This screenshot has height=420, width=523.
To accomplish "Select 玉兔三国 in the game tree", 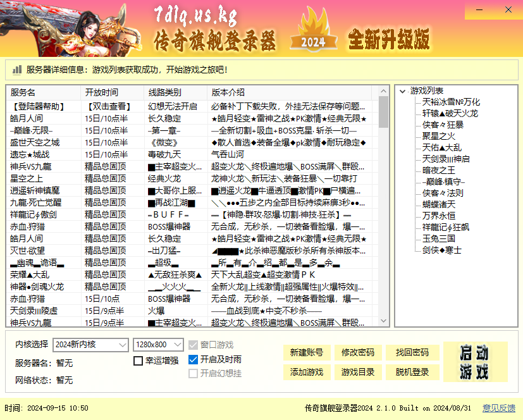I will pos(438,238).
